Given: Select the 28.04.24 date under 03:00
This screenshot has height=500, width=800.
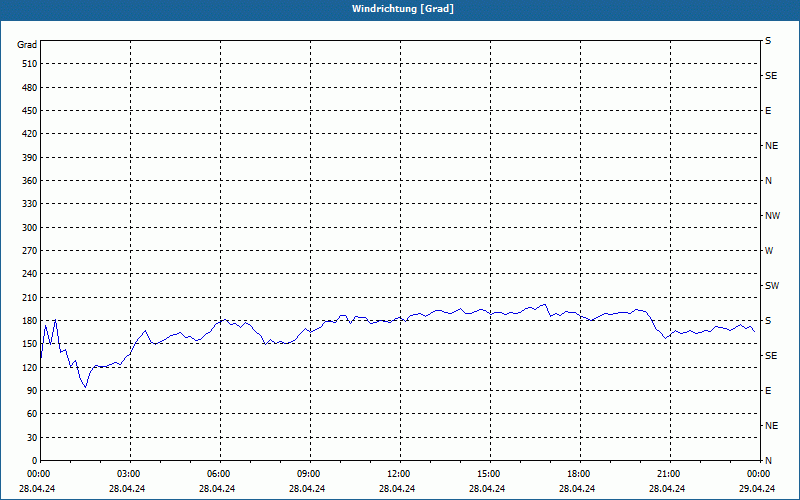Looking at the screenshot, I should point(127,489).
